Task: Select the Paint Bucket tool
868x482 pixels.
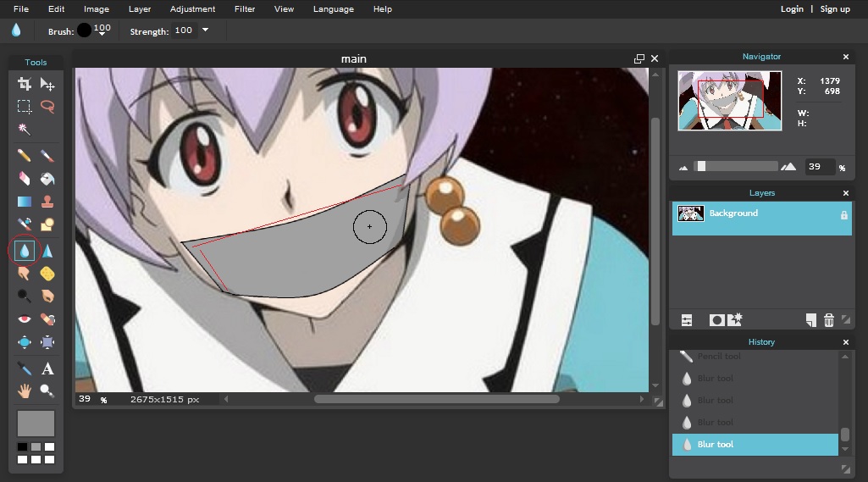Action: pos(47,179)
